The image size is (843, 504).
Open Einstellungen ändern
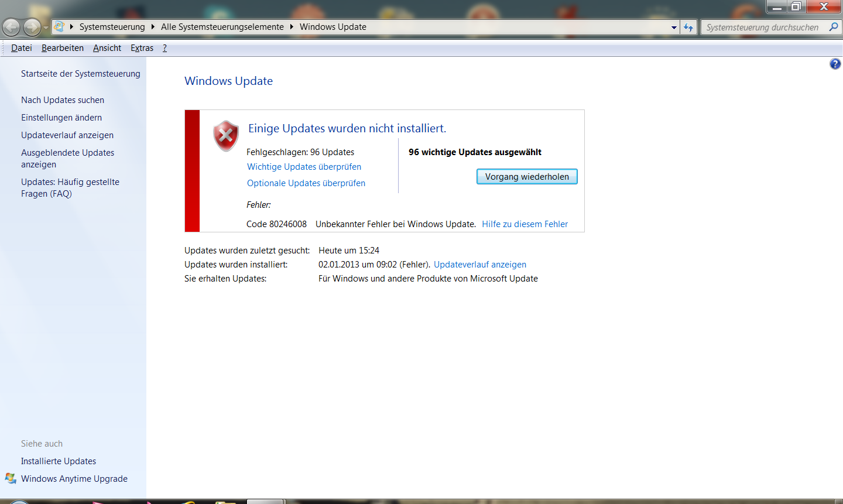point(61,118)
